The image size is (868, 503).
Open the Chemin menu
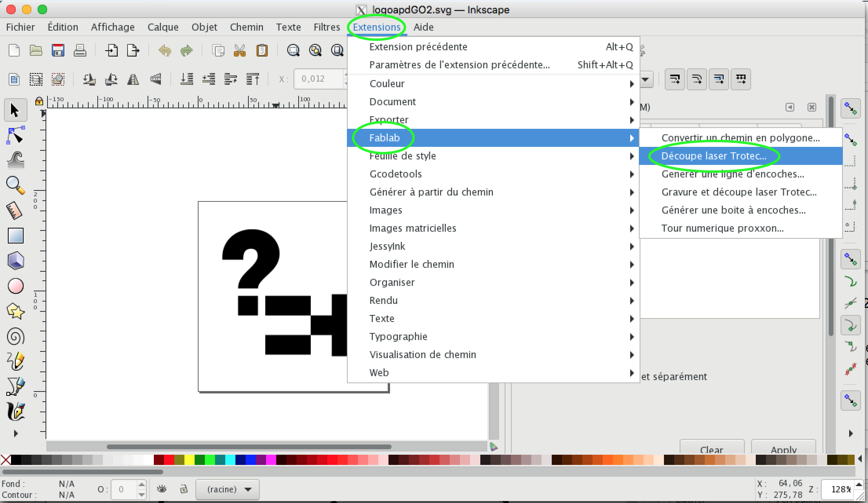[246, 27]
